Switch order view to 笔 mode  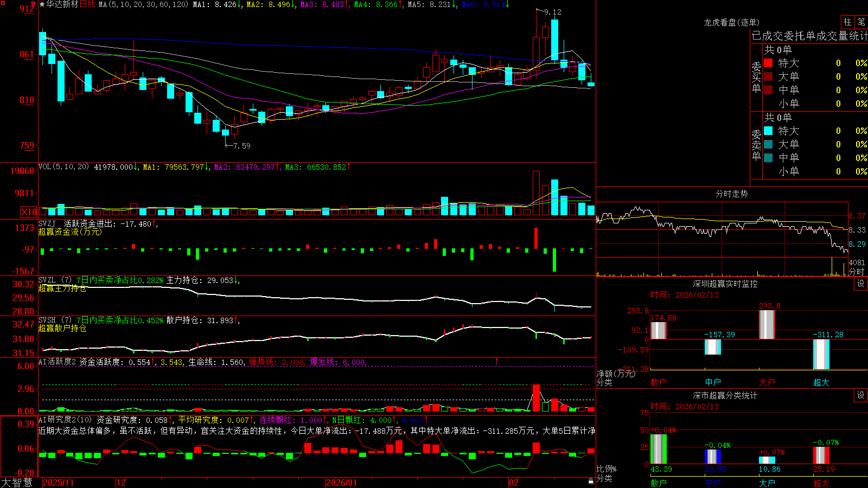tap(861, 22)
